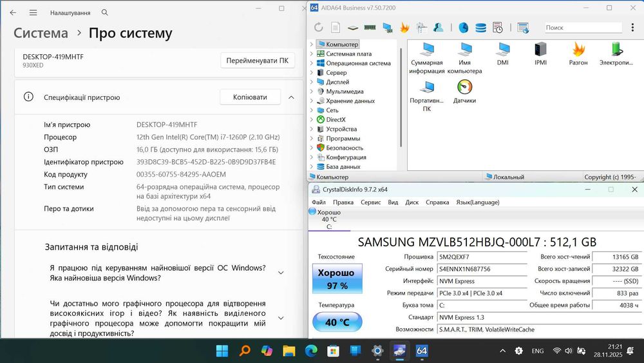The image size is (644, 363).
Task: Click the search magnifier in Settings header
Action: coord(105,13)
